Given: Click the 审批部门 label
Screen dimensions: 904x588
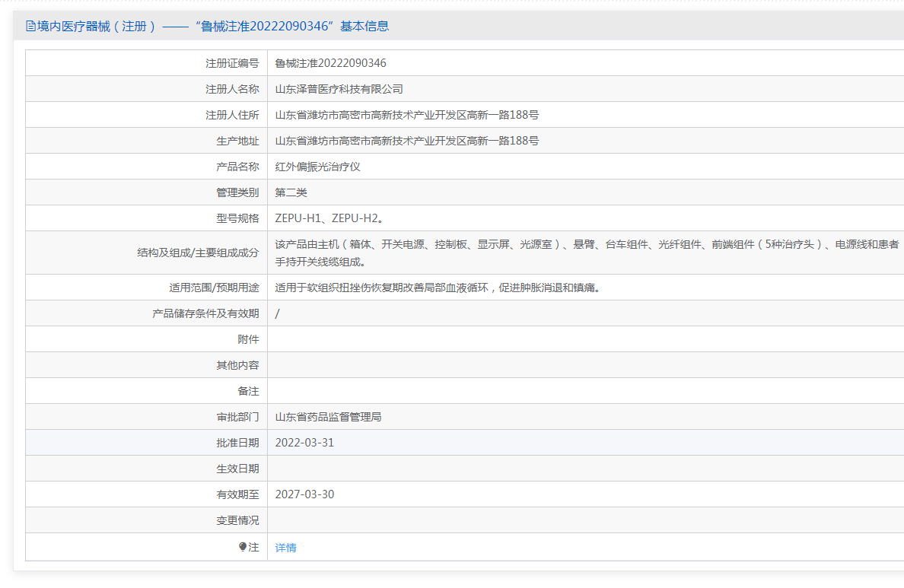Looking at the screenshot, I should tap(237, 418).
